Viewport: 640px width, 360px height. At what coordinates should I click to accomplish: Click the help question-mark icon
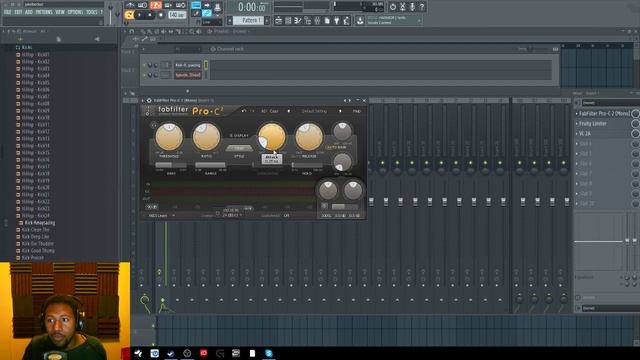422,7
